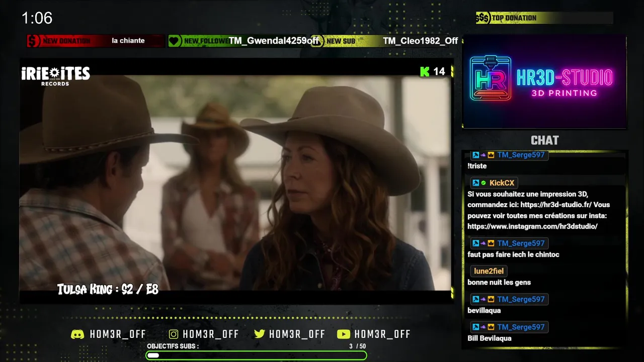Click the viewer count "14"
The image size is (644, 362).
(x=439, y=72)
